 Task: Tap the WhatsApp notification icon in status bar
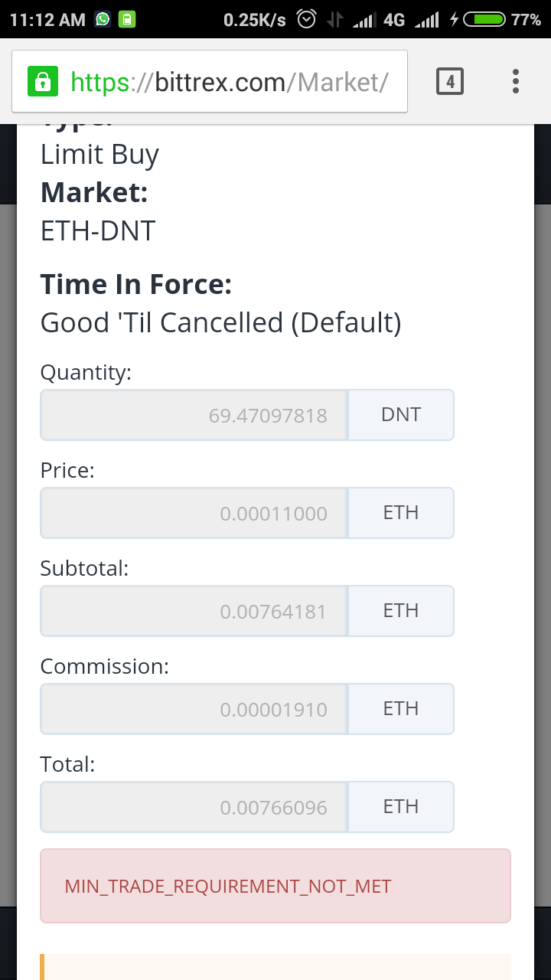[103, 19]
